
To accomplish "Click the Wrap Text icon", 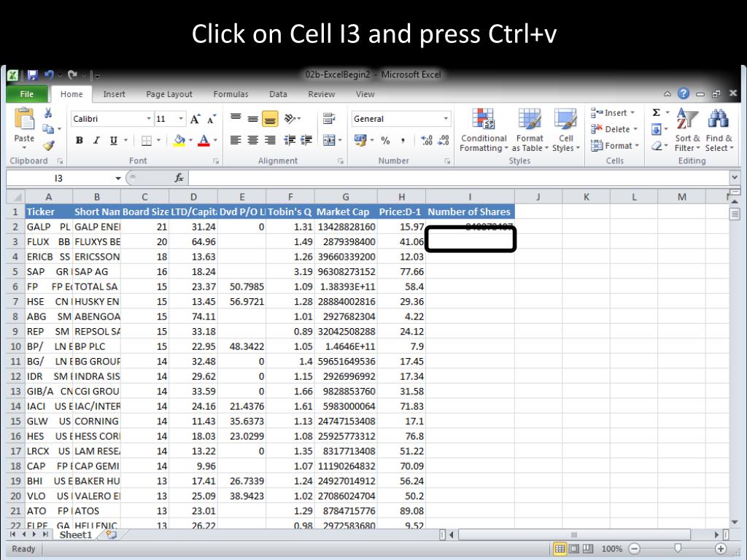I will (329, 118).
